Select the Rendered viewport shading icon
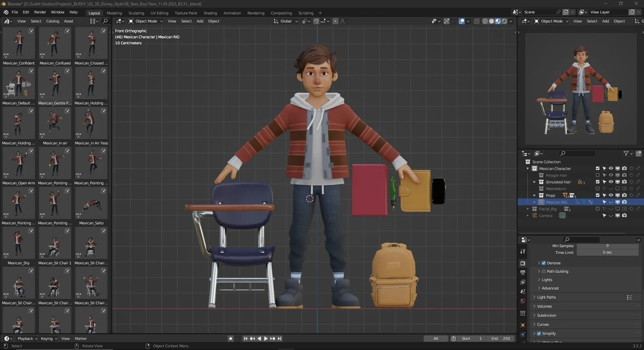This screenshot has width=644, height=350. [x=504, y=21]
